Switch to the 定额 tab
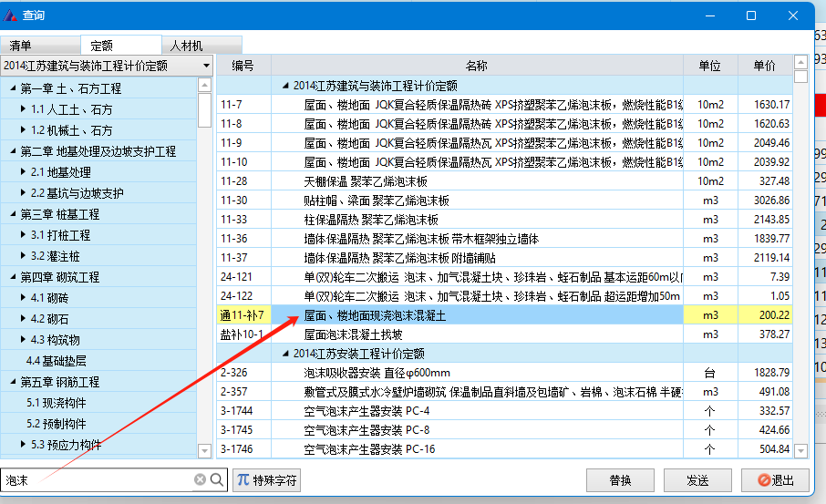 (x=121, y=46)
